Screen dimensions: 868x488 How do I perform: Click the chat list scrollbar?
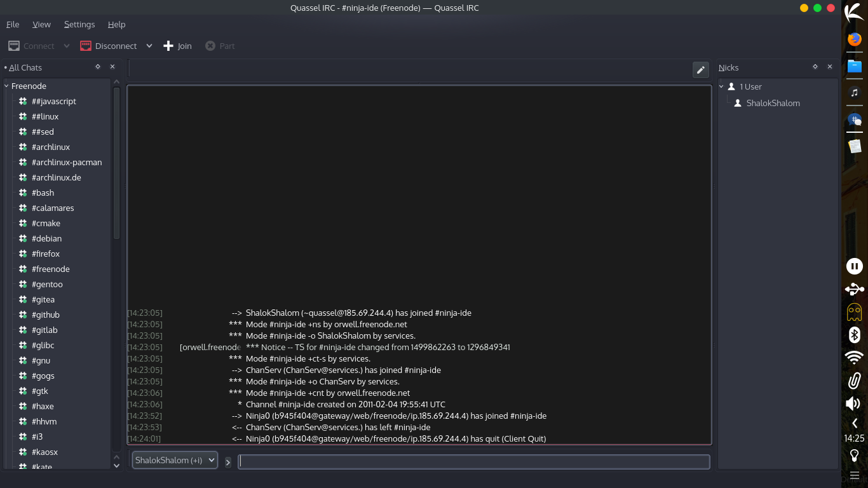116,163
